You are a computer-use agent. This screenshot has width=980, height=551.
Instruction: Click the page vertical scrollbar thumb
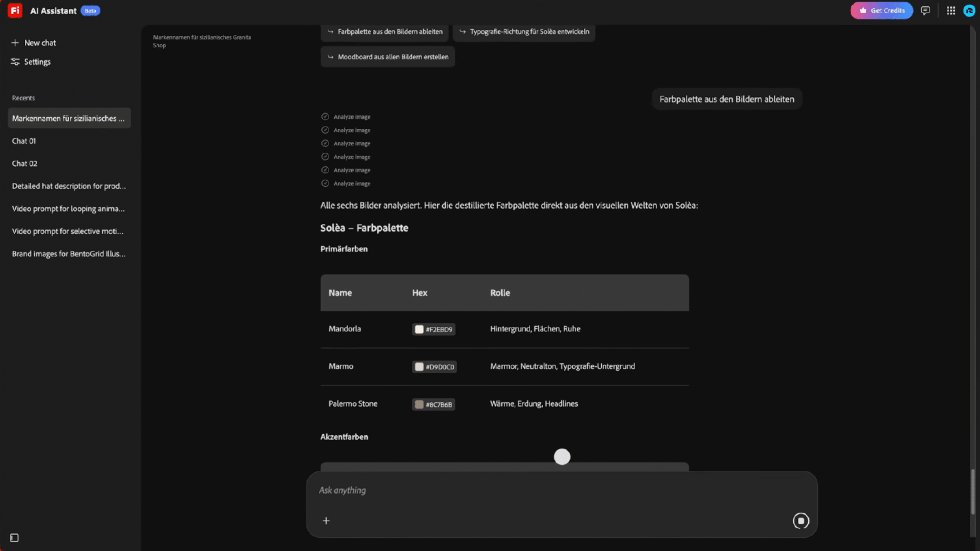coord(973,491)
